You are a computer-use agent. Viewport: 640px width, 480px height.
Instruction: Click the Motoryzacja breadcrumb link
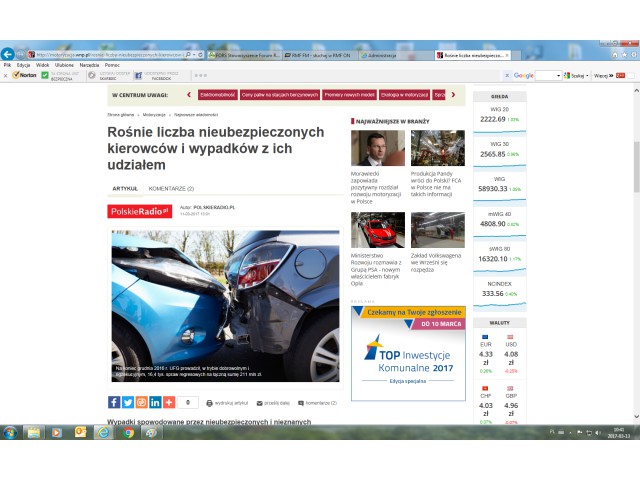click(x=154, y=115)
